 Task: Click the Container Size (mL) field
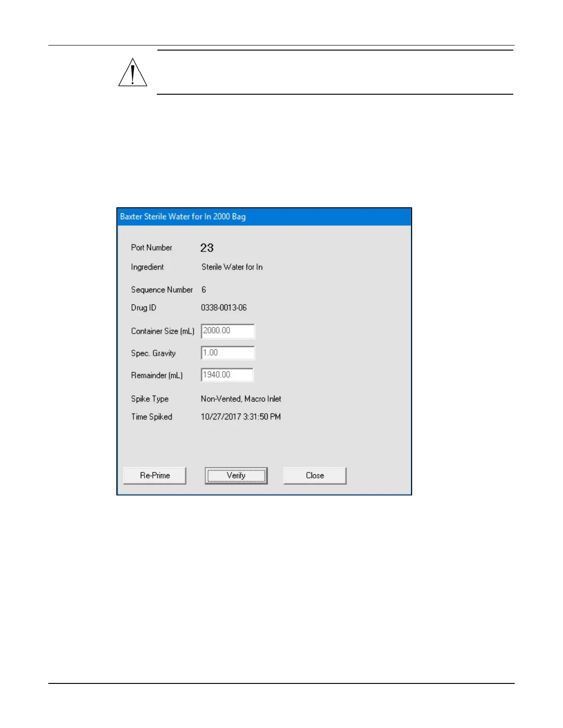[x=228, y=331]
